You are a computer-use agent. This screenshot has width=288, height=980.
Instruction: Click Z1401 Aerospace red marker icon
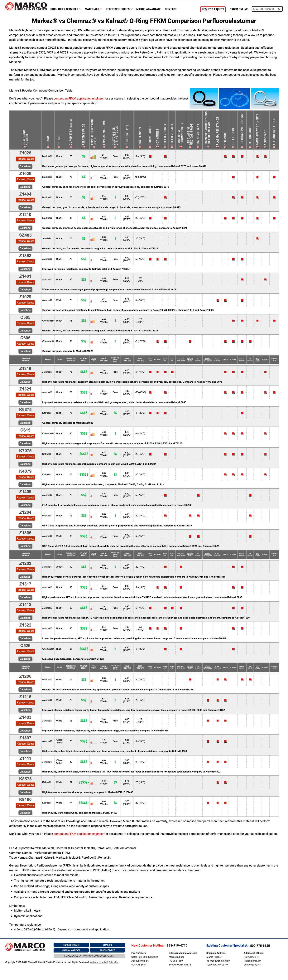pyautogui.click(x=265, y=280)
